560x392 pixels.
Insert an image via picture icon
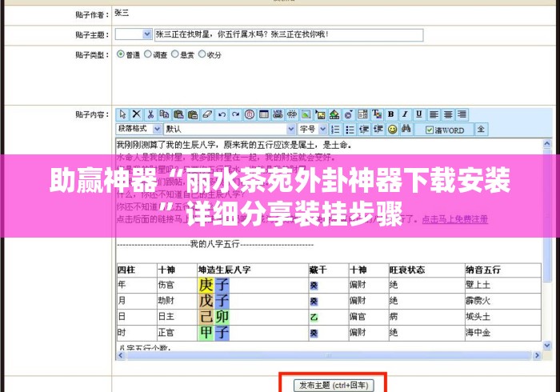pos(306,114)
